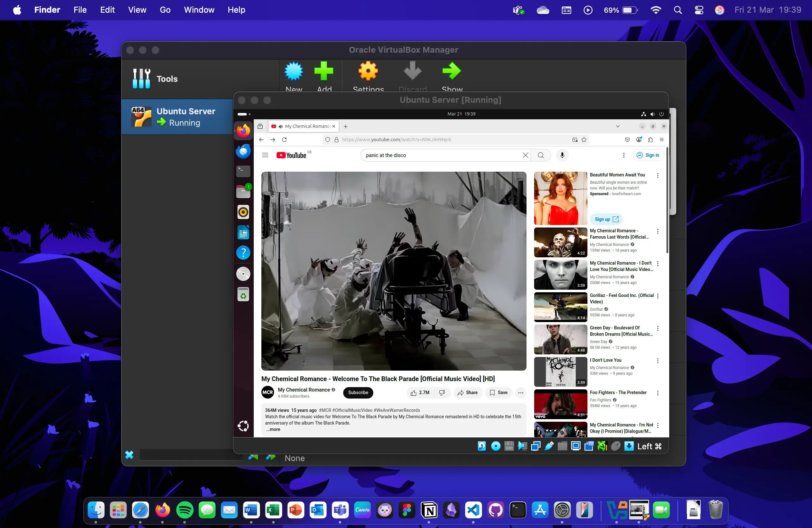Open VirtualBox Settings gear icon
Viewport: 812px width, 528px height.
point(368,71)
